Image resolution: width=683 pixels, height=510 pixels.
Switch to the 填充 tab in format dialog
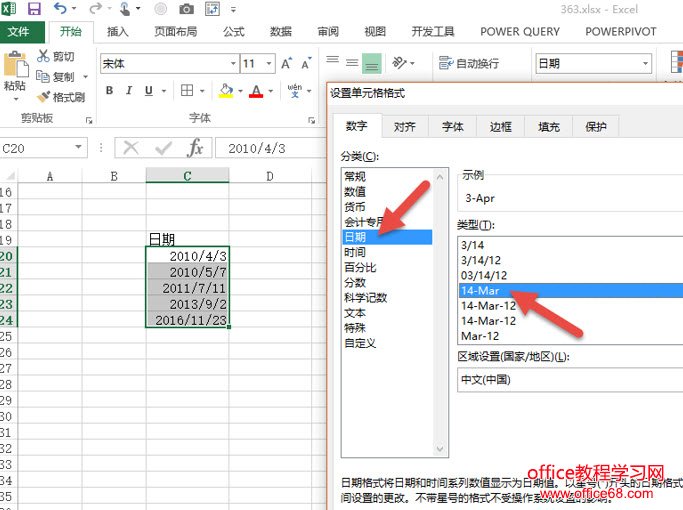(x=548, y=127)
